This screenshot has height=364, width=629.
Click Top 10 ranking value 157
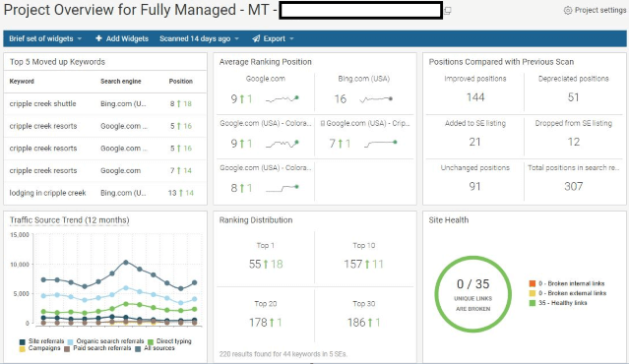click(353, 265)
